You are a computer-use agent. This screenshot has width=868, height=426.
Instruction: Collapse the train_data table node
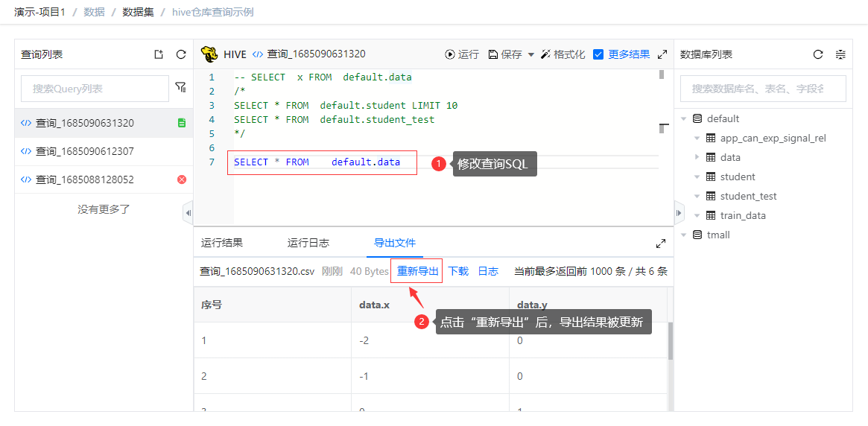pyautogui.click(x=697, y=215)
